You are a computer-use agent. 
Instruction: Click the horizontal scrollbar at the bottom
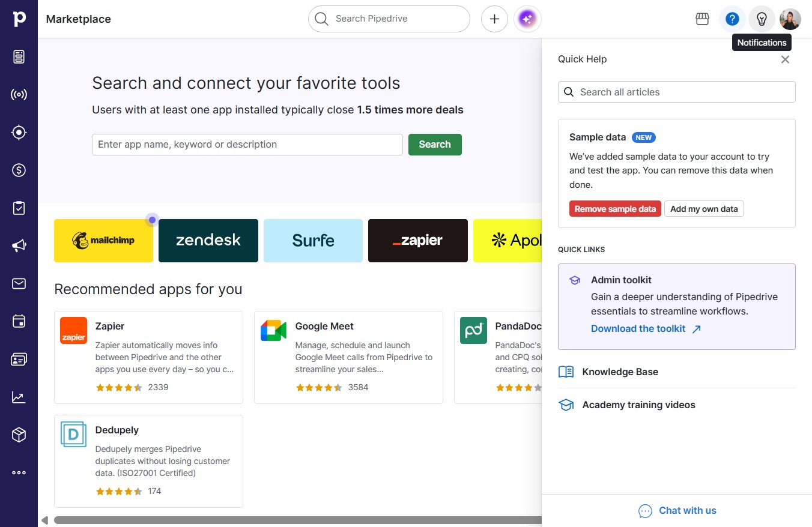[x=298, y=520]
